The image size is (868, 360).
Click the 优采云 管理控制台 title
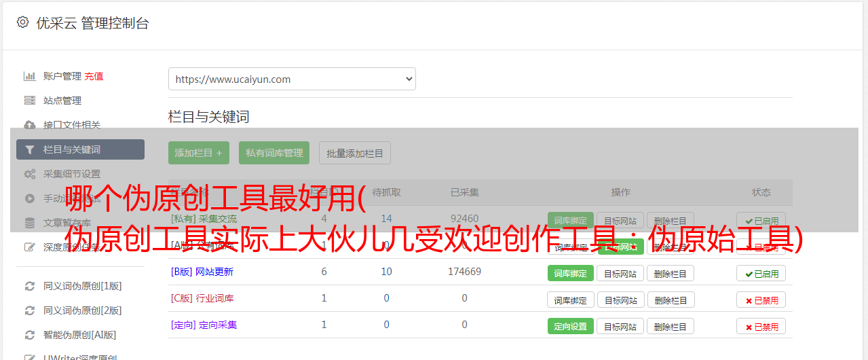[92, 23]
